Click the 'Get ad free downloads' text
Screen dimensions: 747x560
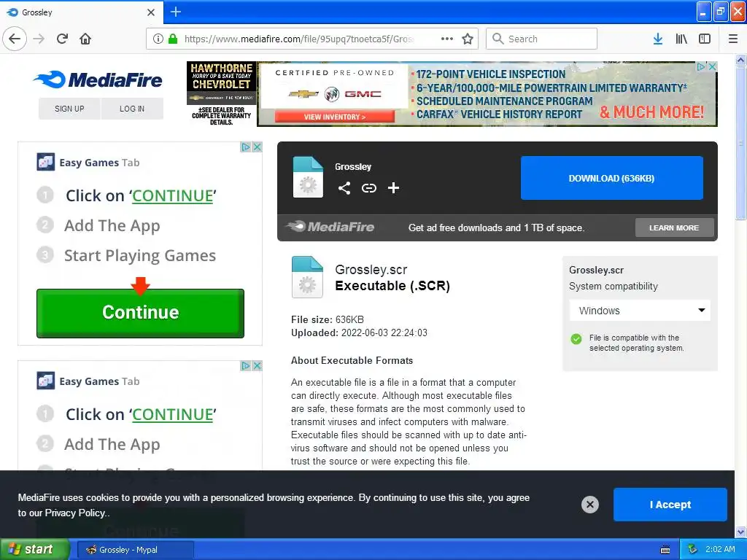pos(496,227)
